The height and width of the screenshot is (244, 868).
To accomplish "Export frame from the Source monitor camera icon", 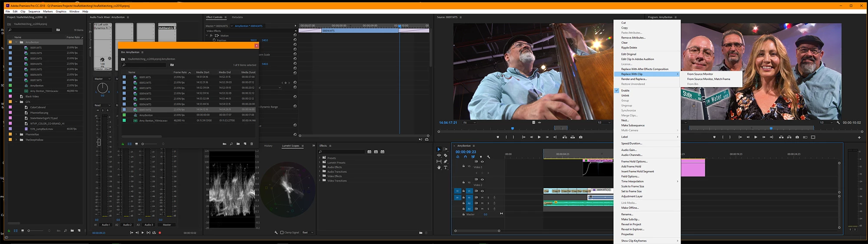I will point(581,137).
